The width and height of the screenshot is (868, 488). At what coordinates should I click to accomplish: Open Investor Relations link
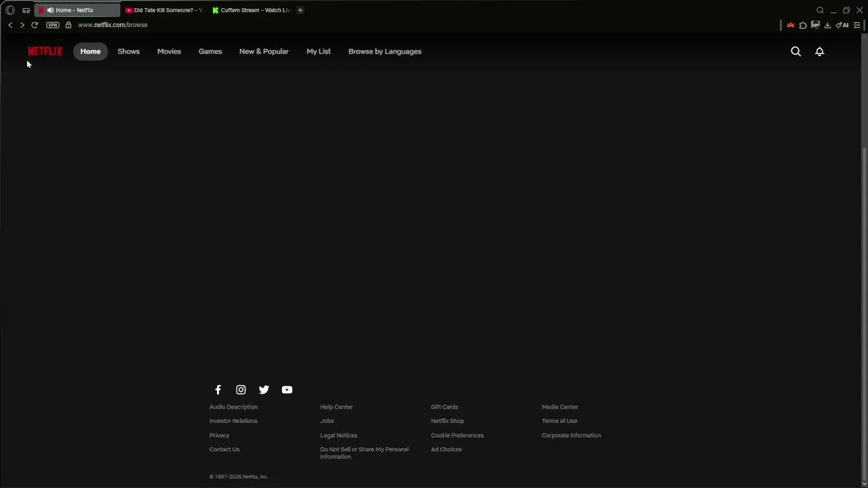233,421
